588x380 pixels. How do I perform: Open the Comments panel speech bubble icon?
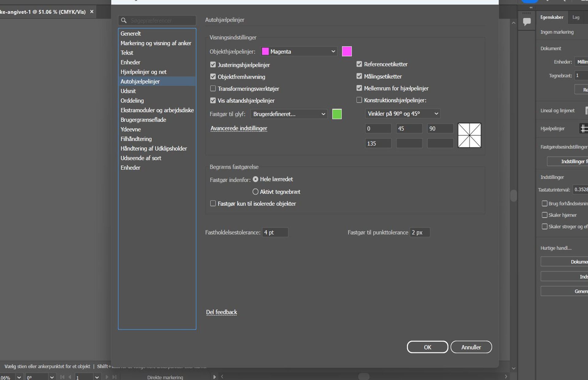tap(527, 22)
